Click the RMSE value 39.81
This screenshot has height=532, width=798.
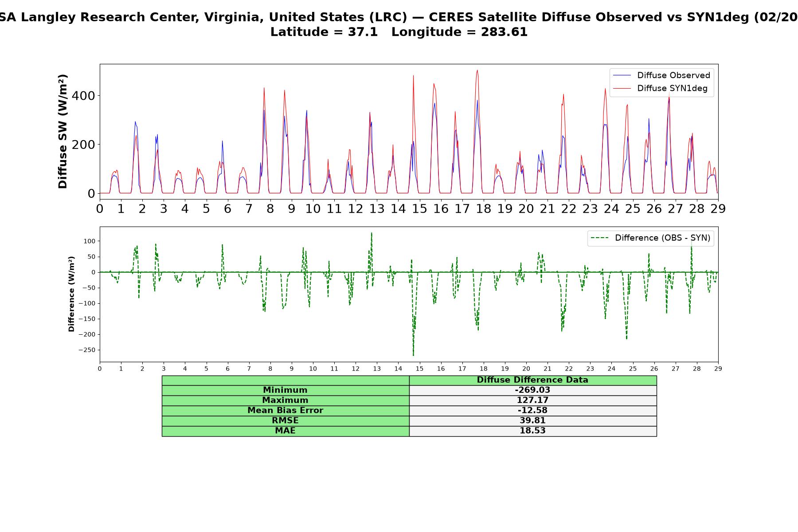532,421
